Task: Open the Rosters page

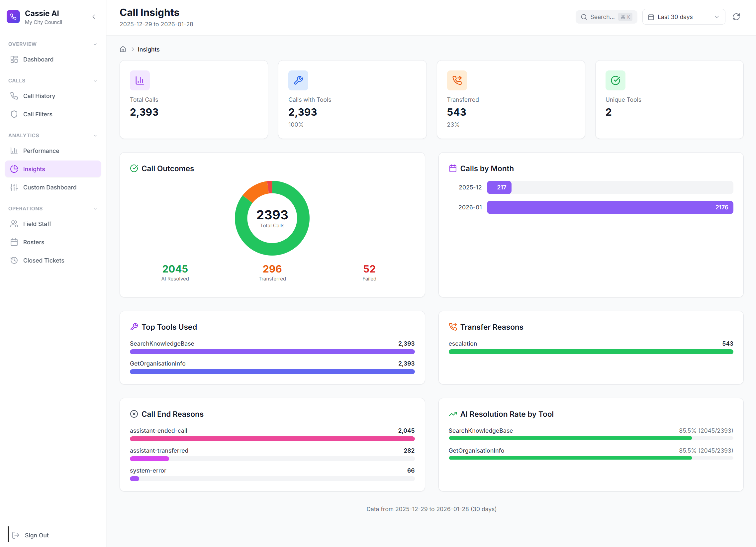Action: coord(53,242)
